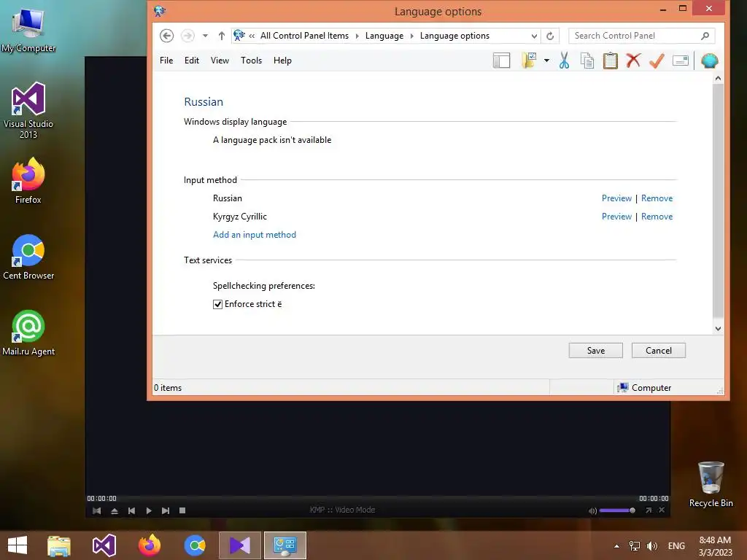Click the orange checkmark toolbar icon
Image resolution: width=747 pixels, height=560 pixels.
(657, 61)
